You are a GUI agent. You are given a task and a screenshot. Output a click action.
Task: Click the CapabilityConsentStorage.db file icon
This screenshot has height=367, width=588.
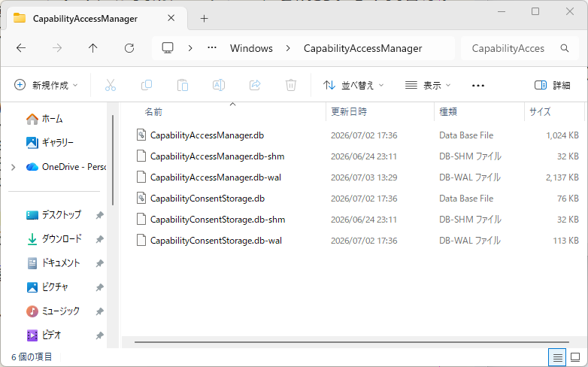point(141,198)
